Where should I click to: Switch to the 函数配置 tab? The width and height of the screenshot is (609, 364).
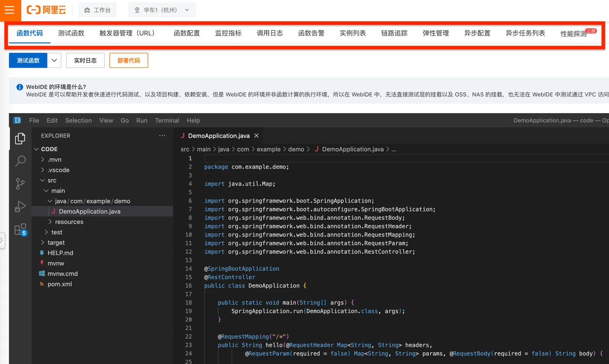coord(187,33)
